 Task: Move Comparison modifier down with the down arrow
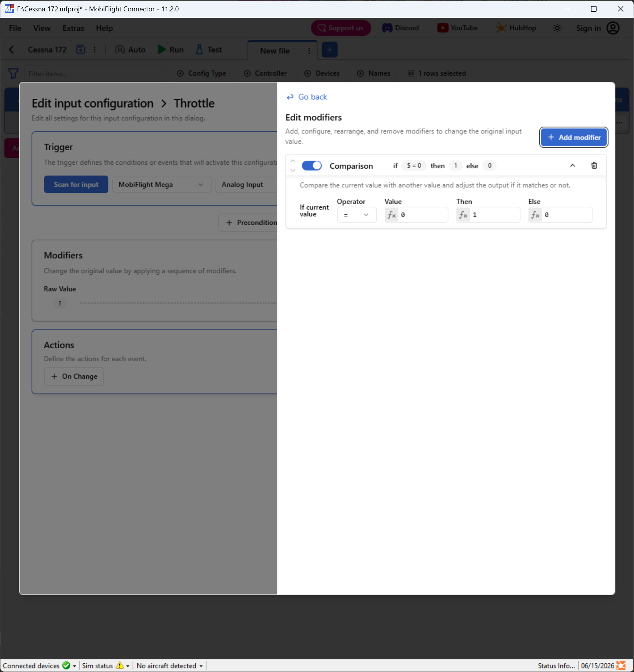[293, 170]
